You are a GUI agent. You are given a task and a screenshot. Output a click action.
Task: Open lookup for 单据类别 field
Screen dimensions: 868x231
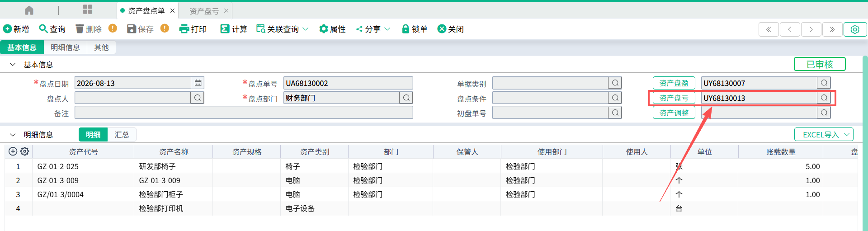(615, 83)
